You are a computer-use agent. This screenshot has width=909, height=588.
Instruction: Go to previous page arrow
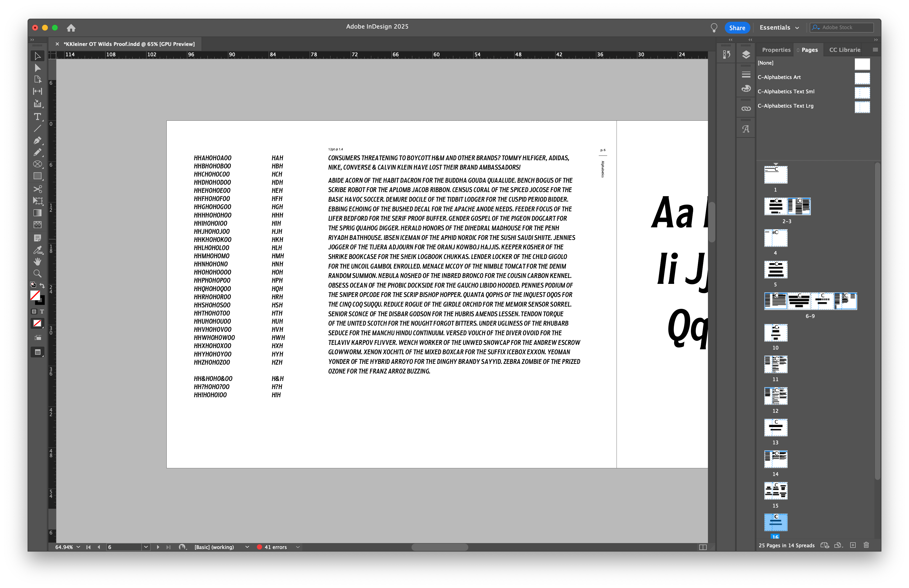(99, 547)
